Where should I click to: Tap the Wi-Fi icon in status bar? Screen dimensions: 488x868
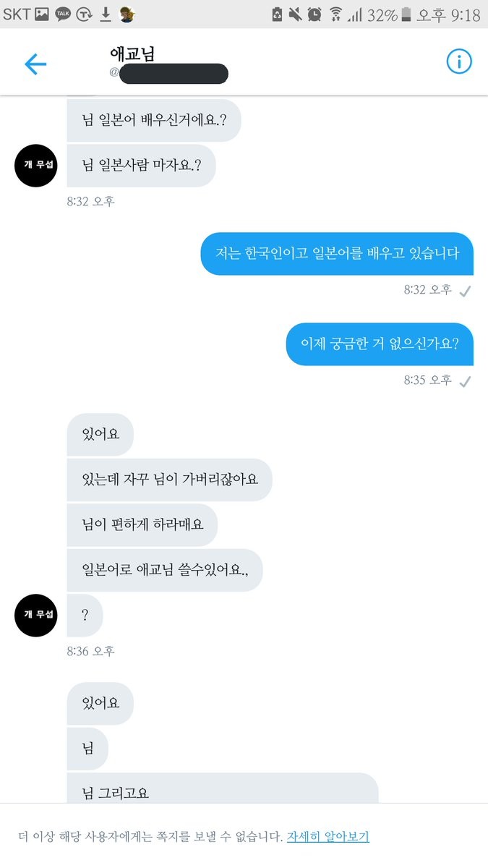click(x=335, y=14)
